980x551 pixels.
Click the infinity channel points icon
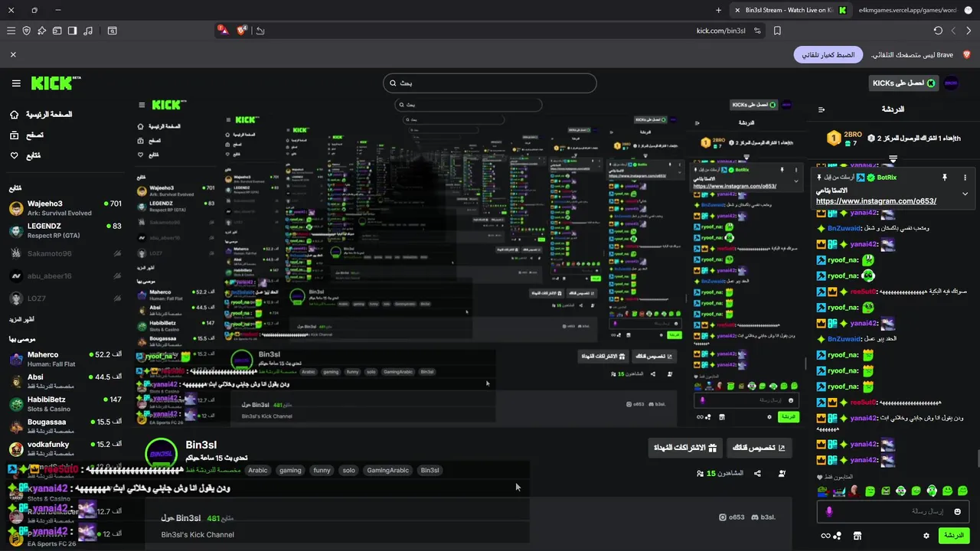click(825, 536)
